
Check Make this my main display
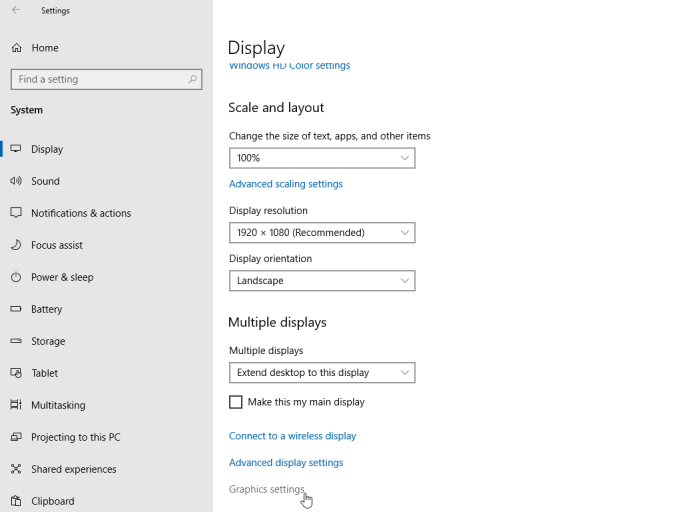[236, 402]
